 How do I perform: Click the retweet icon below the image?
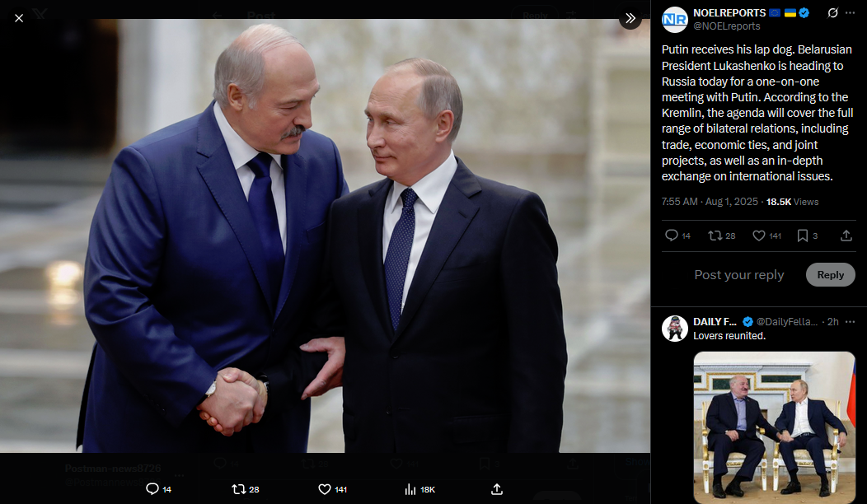click(239, 489)
